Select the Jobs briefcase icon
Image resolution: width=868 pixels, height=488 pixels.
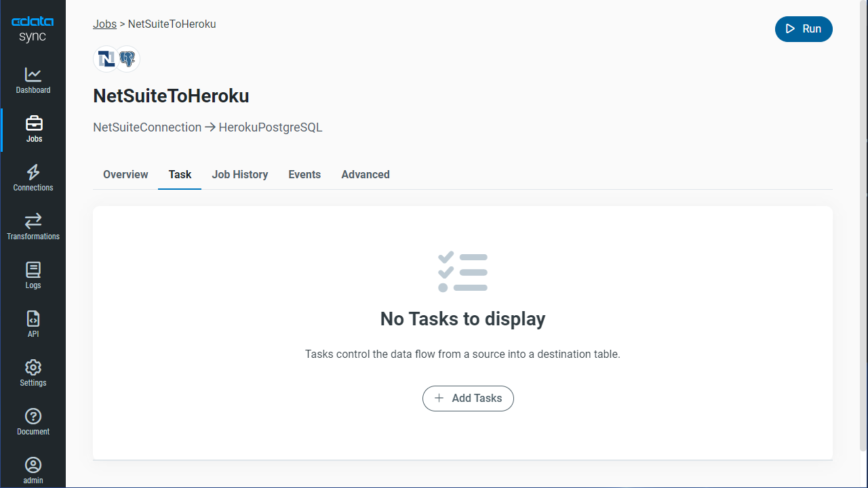click(33, 123)
